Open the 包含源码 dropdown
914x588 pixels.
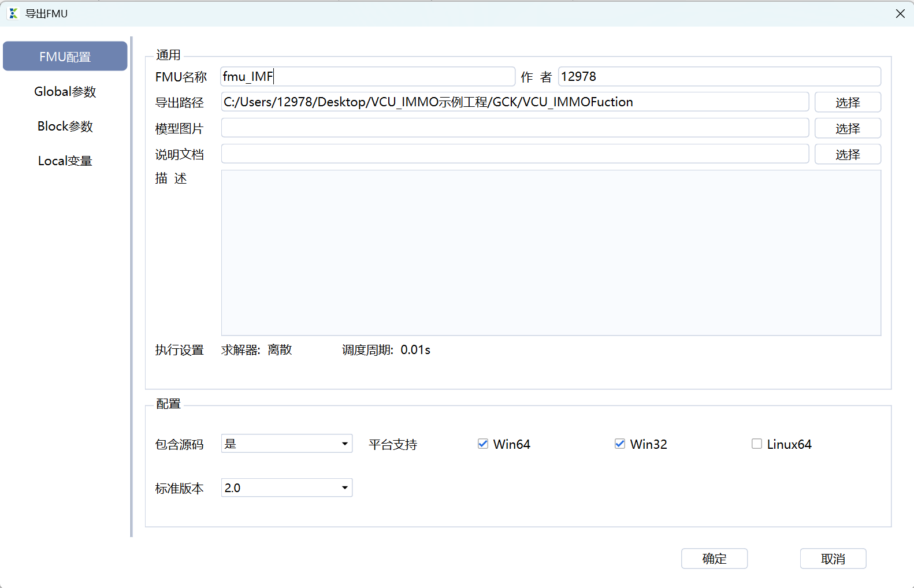pos(287,444)
